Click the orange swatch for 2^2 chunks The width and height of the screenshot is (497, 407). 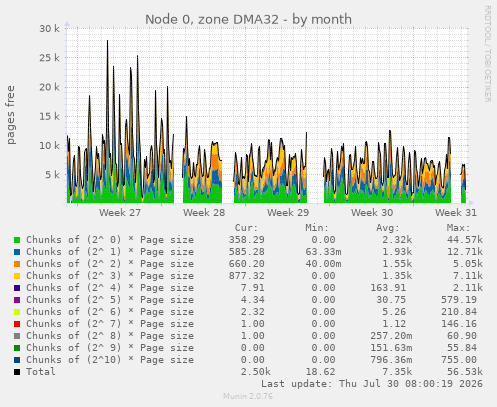point(17,264)
